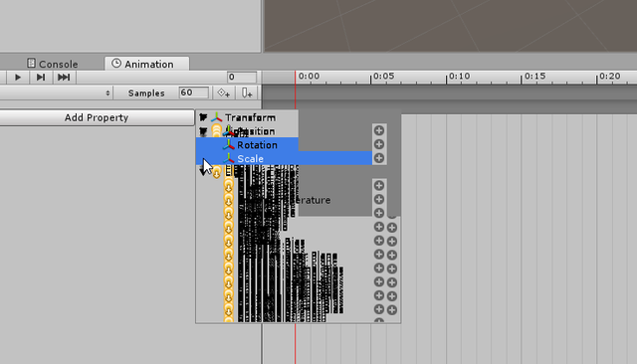Add a keyframe with the diamond icon
Screen dimensions: 637x364
point(224,92)
